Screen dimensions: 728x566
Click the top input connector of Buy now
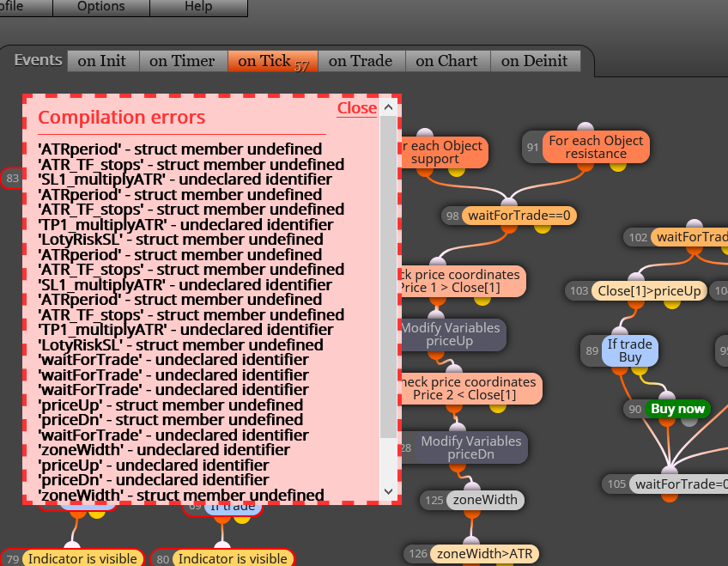coord(667,396)
